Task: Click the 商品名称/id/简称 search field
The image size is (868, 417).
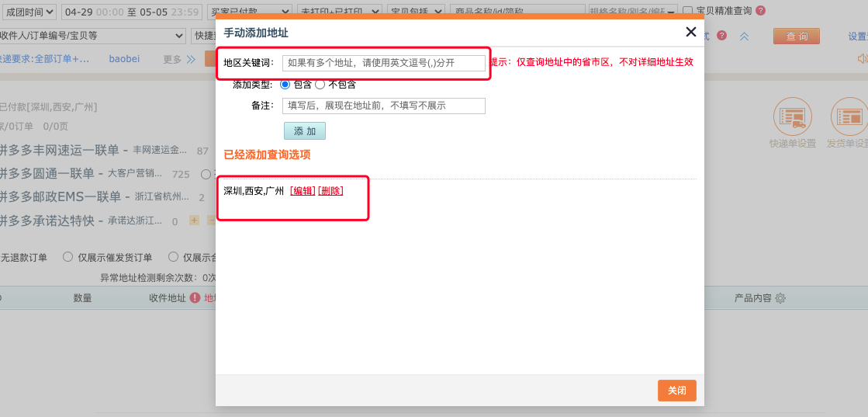Action: [x=517, y=11]
